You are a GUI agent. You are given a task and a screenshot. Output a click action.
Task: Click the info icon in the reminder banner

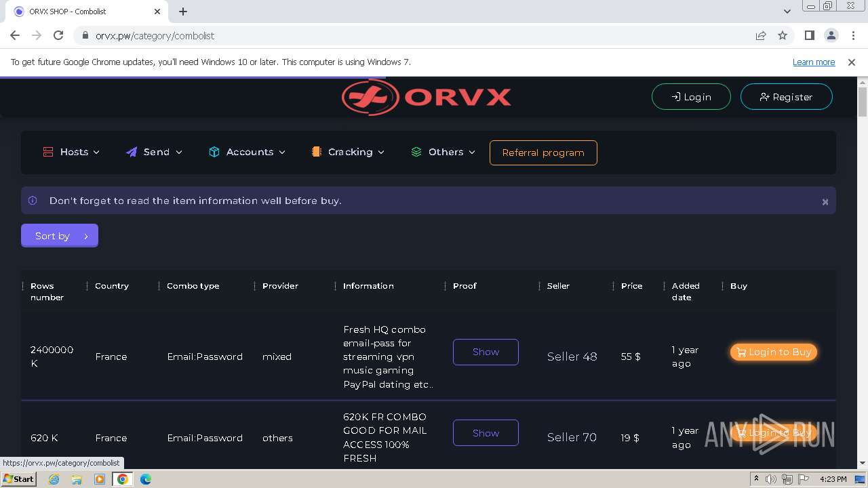coord(33,201)
